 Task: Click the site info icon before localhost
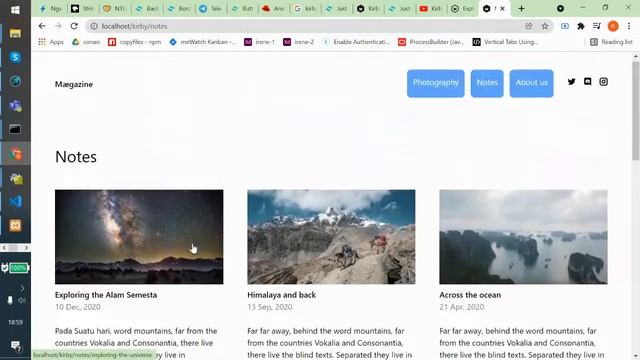[x=94, y=26]
